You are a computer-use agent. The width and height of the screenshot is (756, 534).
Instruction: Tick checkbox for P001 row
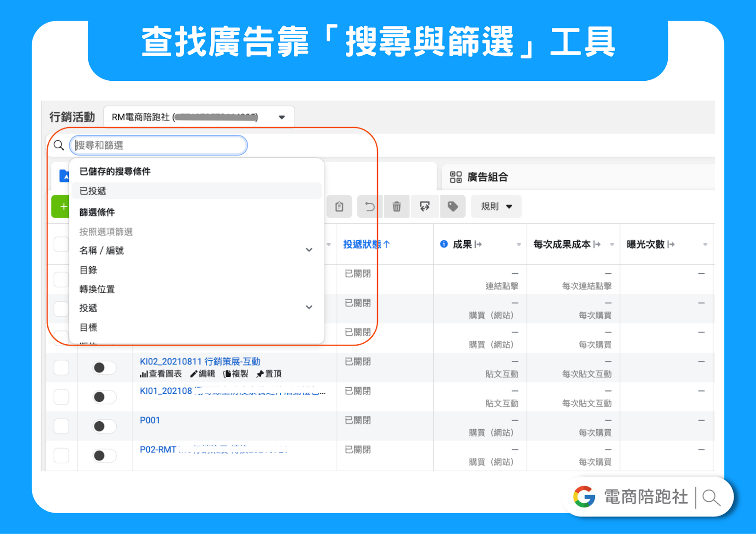(x=61, y=426)
